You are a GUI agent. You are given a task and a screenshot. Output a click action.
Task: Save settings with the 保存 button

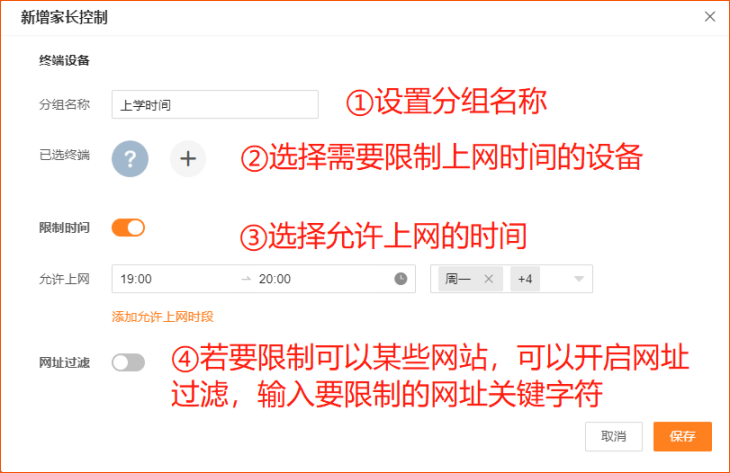click(x=683, y=436)
